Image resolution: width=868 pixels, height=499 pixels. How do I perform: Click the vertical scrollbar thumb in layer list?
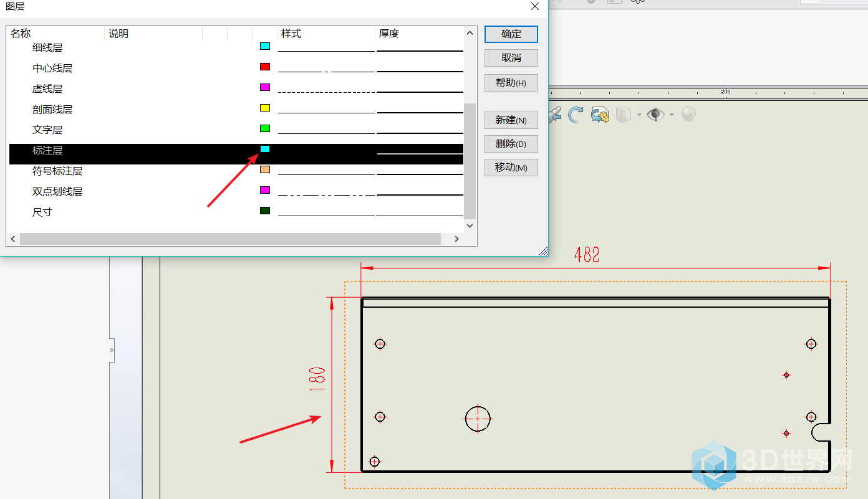(x=470, y=161)
